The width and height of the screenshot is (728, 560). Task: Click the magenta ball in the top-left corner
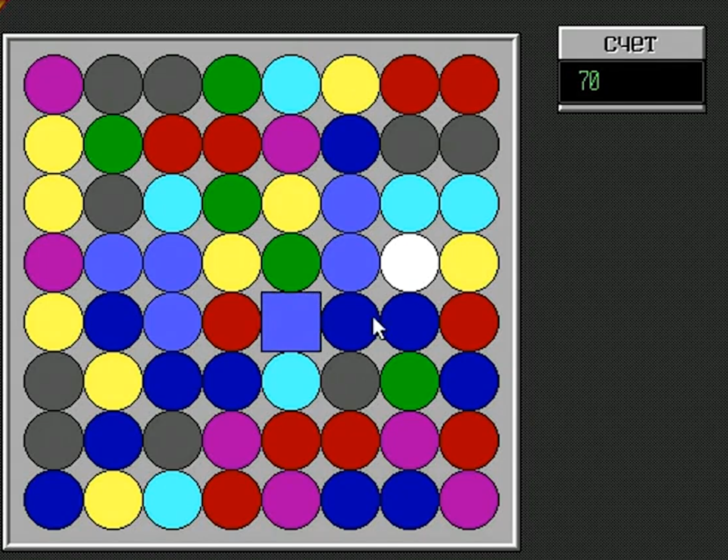(54, 84)
